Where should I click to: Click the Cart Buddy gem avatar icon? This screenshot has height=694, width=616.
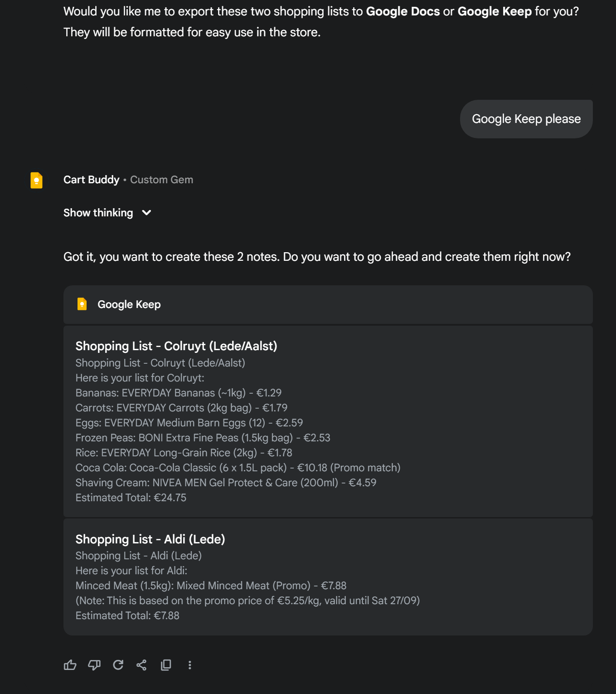click(36, 180)
